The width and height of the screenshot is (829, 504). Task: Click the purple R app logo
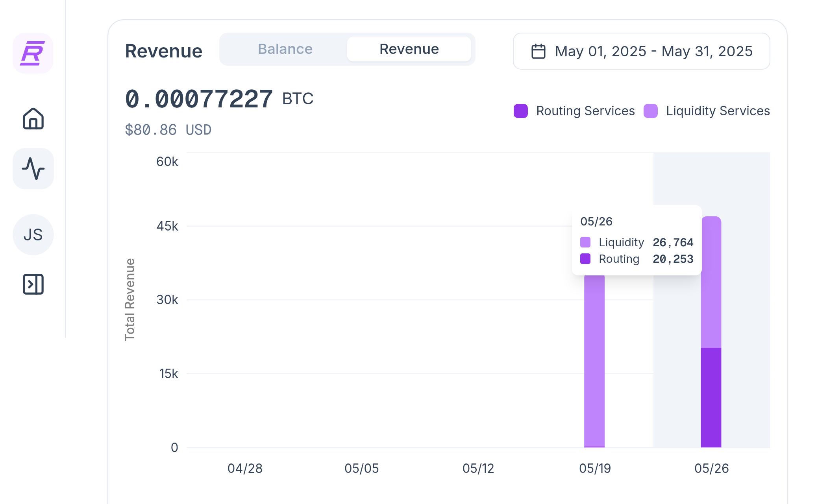click(x=33, y=53)
